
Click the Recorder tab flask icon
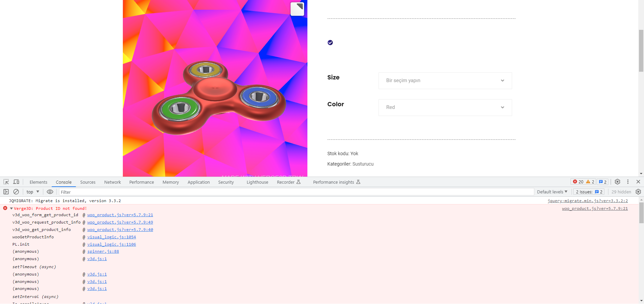point(298,182)
